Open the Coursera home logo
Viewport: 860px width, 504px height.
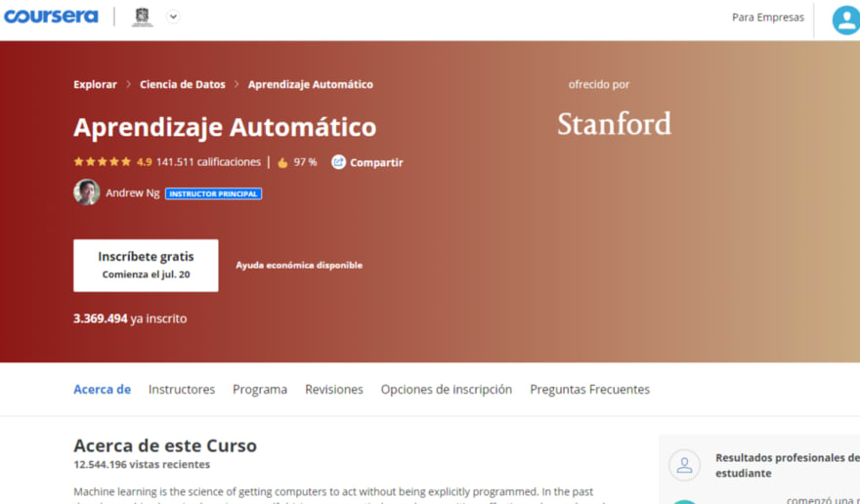51,17
